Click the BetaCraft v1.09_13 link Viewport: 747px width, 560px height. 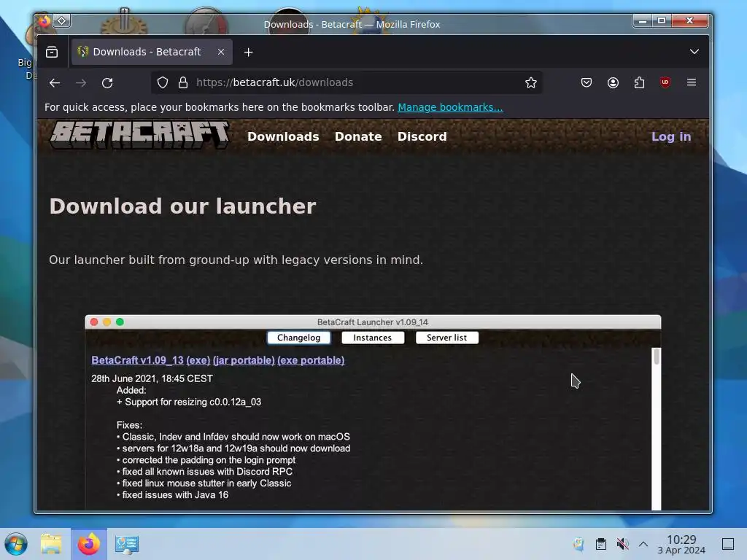(x=137, y=360)
